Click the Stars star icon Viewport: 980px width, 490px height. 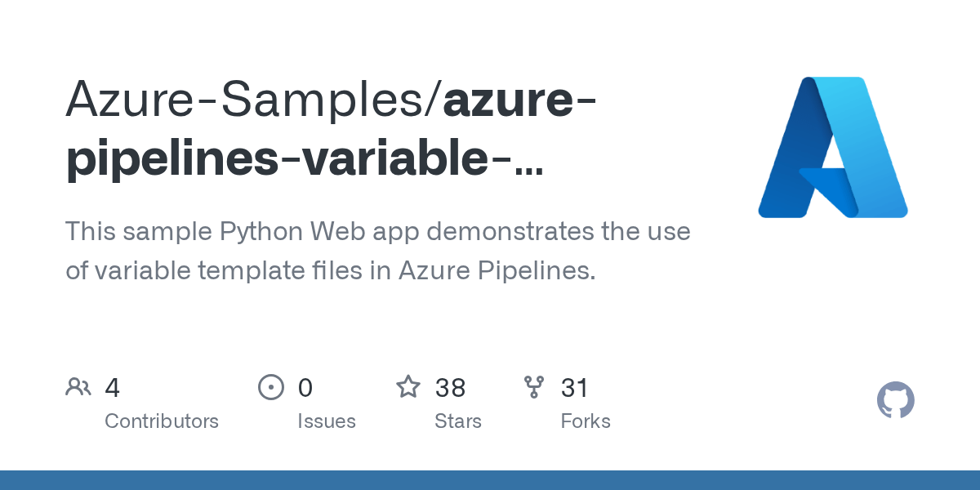tap(408, 387)
